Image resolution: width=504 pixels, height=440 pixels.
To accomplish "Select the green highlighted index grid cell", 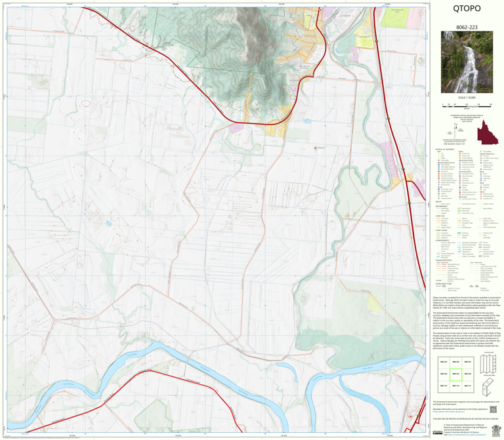I will pos(455,374).
